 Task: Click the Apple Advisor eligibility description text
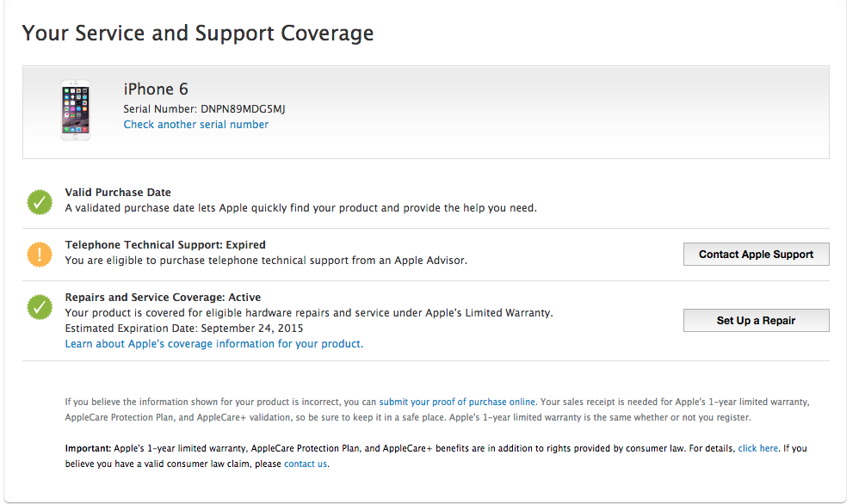tap(266, 261)
